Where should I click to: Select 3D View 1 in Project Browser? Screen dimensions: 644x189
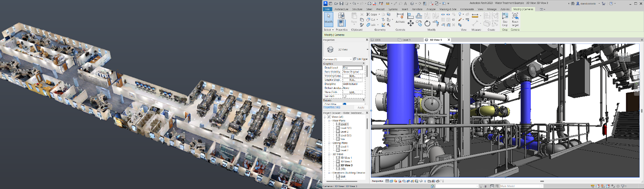[346, 158]
